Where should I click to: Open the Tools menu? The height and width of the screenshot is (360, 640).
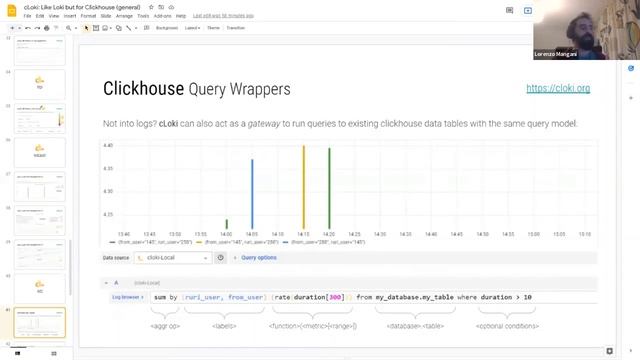tap(143, 16)
